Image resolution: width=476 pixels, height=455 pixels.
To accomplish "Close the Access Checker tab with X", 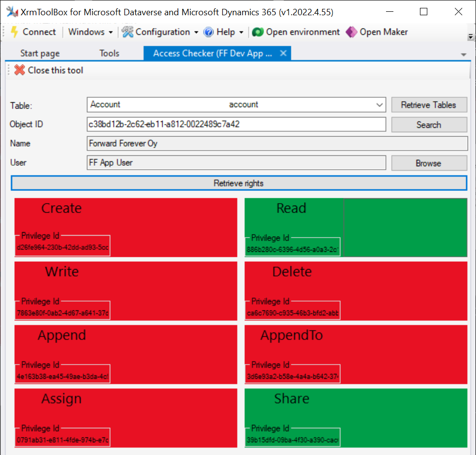I will pos(283,53).
